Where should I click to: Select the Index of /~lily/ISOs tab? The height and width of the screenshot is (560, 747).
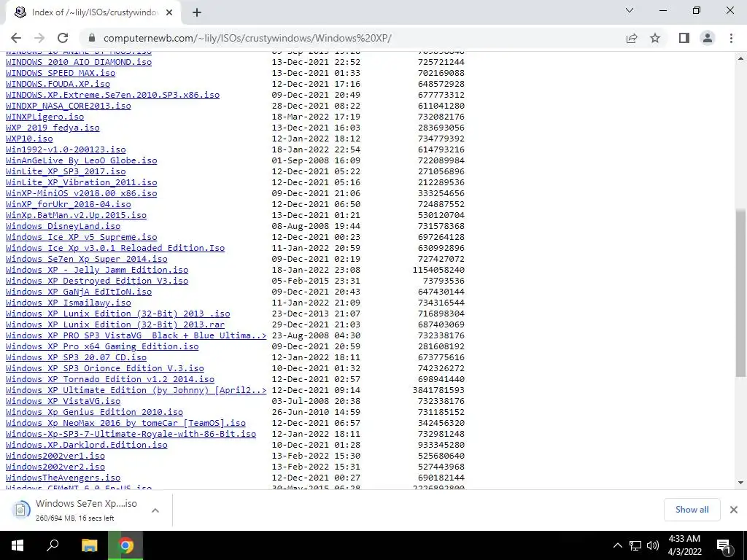93,13
